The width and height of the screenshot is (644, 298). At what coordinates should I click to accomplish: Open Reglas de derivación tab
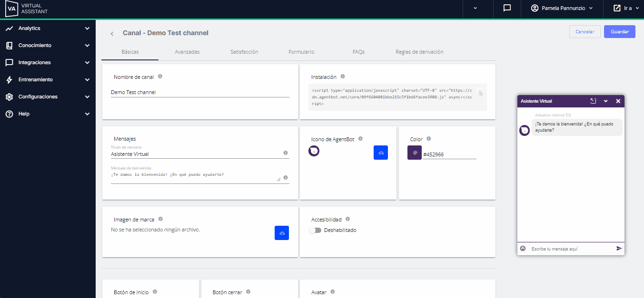pos(419,52)
